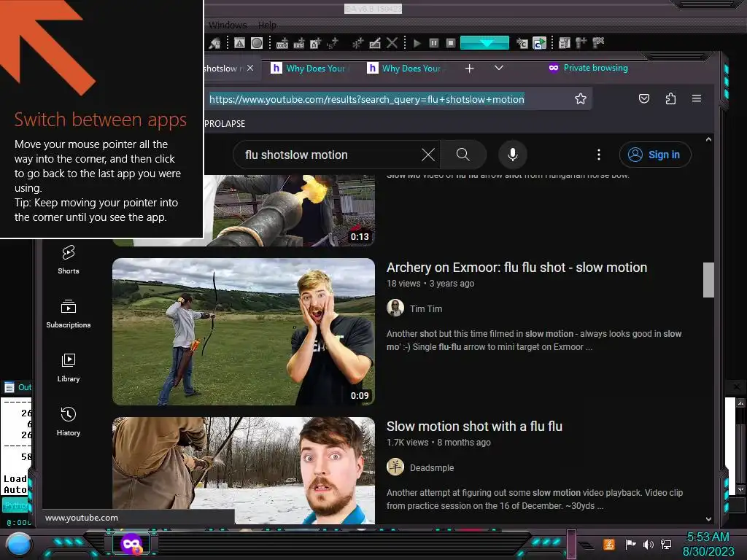The height and width of the screenshot is (560, 747).
Task: Click the X delete toolbar icon
Action: pyautogui.click(x=392, y=43)
